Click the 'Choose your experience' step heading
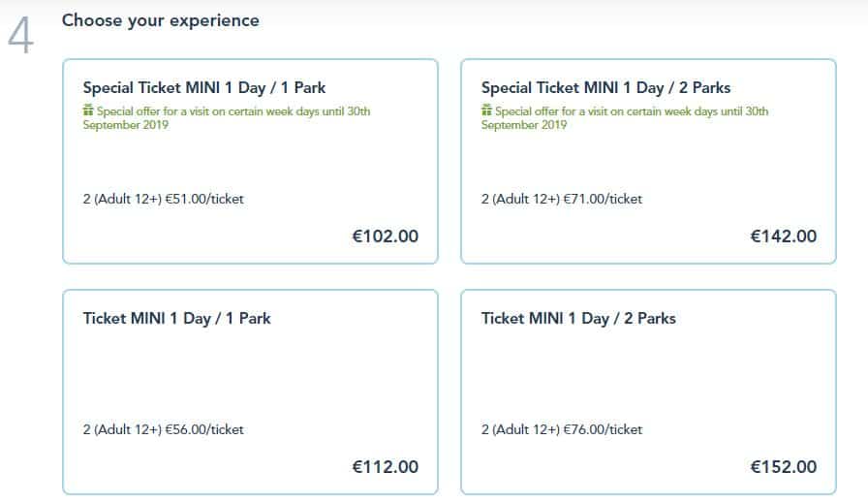The width and height of the screenshot is (868, 503). click(161, 21)
